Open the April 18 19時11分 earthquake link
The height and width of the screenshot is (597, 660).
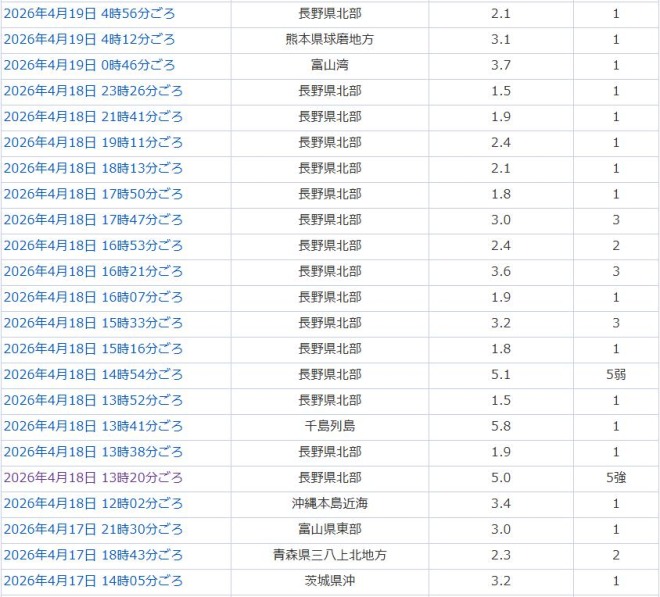[x=93, y=143]
